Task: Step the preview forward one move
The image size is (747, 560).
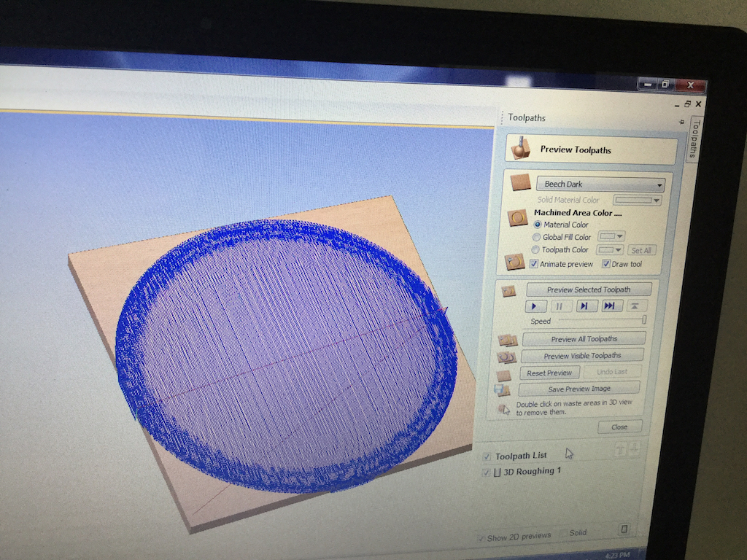Action: [x=586, y=306]
